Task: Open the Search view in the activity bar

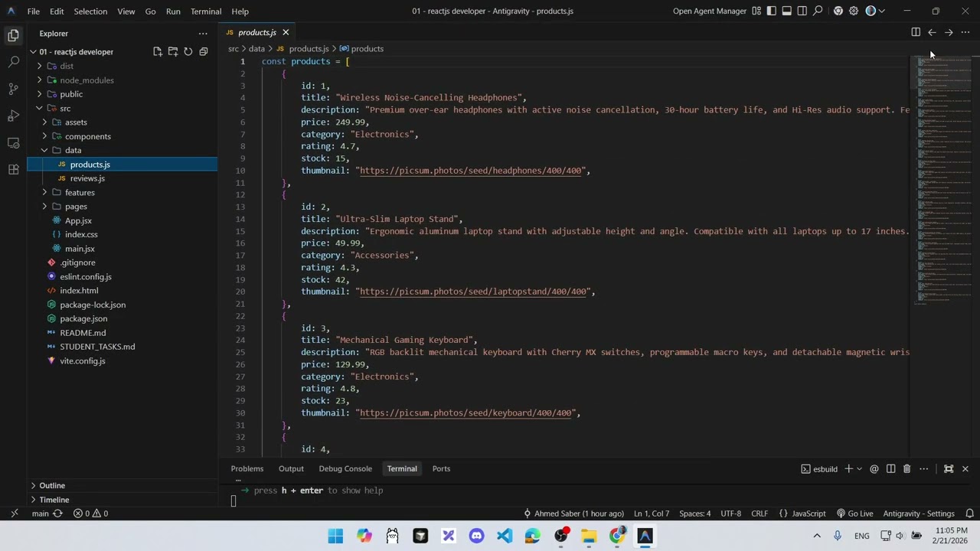Action: [13, 62]
